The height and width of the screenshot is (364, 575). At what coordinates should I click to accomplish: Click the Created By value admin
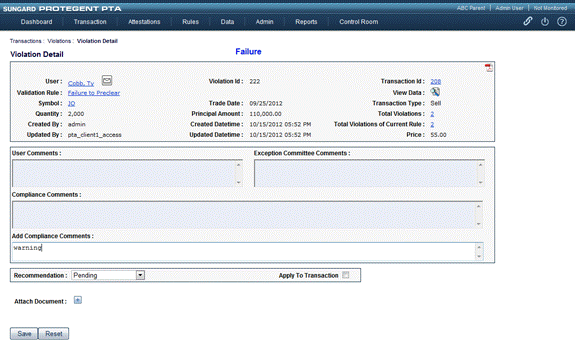click(x=77, y=124)
